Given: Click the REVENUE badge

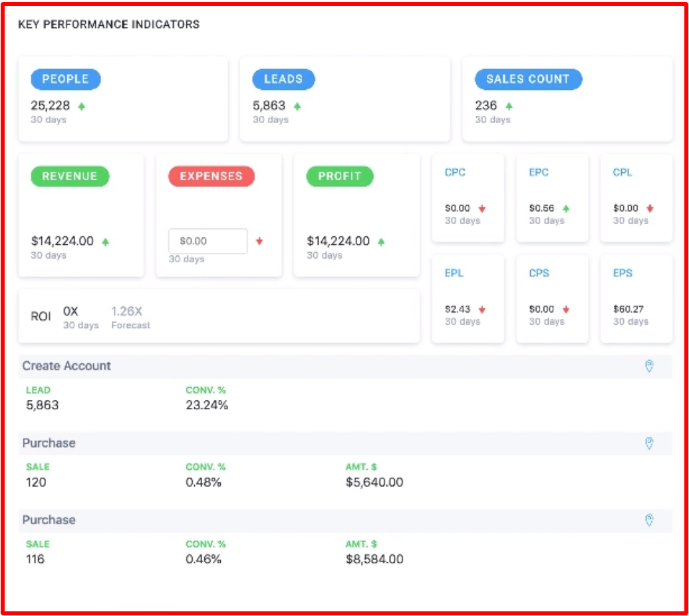Looking at the screenshot, I should coord(69,176).
